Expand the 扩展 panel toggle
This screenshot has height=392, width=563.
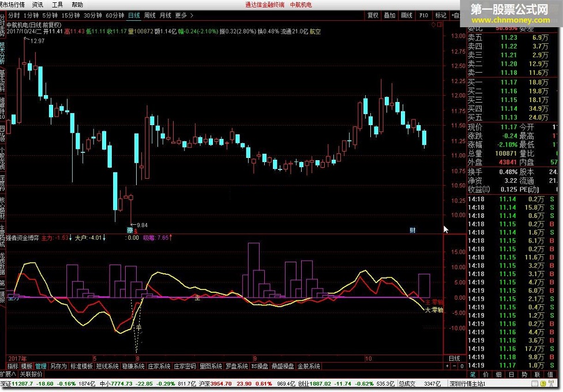pos(8,374)
